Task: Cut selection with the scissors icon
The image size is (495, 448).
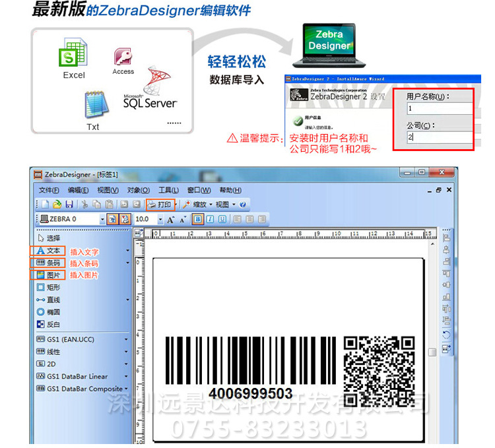Action: (84, 205)
